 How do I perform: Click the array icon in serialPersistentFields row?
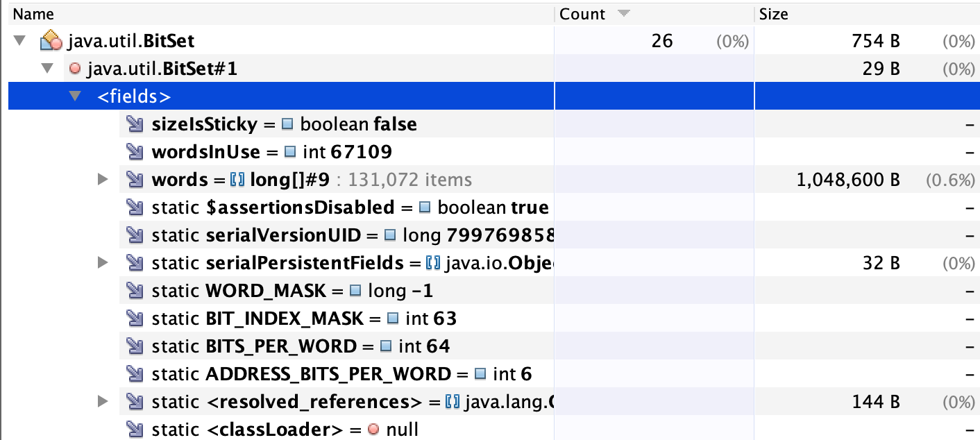(434, 263)
